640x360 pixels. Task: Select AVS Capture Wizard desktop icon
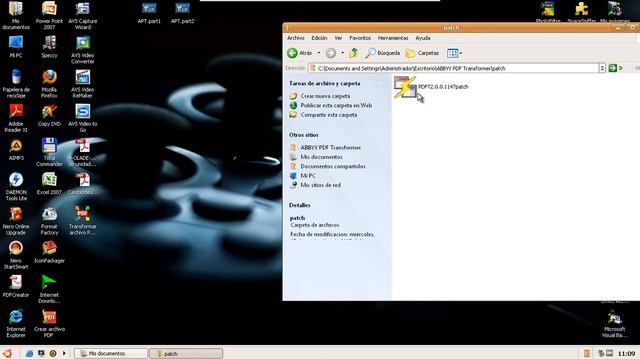82,16
